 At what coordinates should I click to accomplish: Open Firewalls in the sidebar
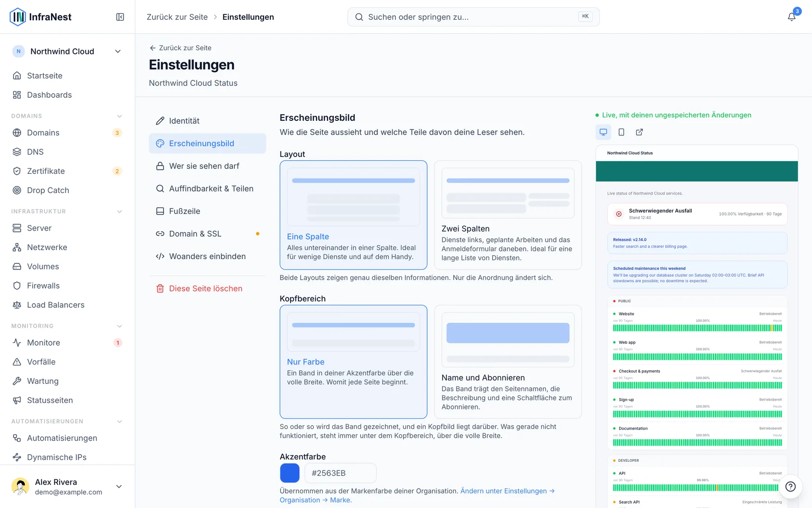pyautogui.click(x=67, y=286)
